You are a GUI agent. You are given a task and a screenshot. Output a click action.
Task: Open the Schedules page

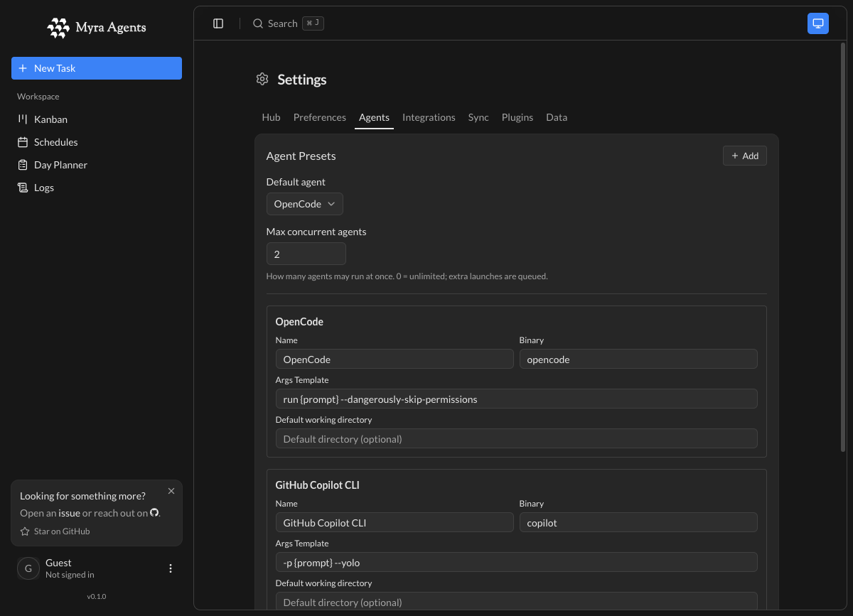[97, 142]
